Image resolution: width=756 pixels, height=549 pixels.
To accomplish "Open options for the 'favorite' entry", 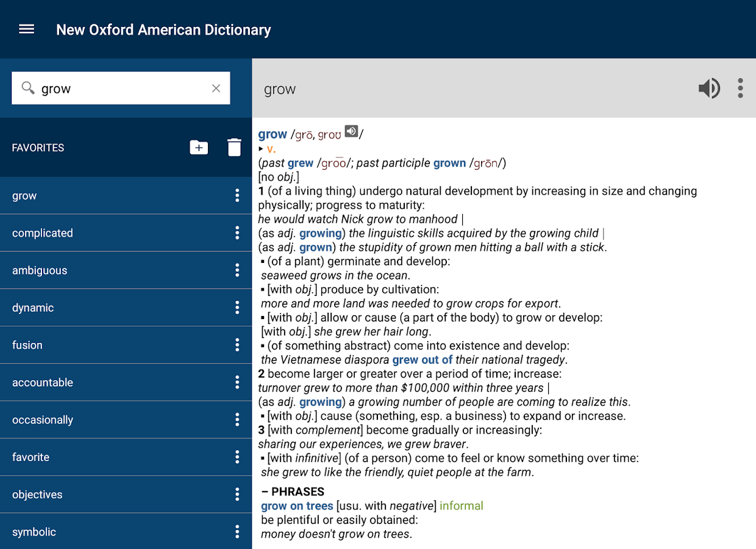I will (237, 457).
